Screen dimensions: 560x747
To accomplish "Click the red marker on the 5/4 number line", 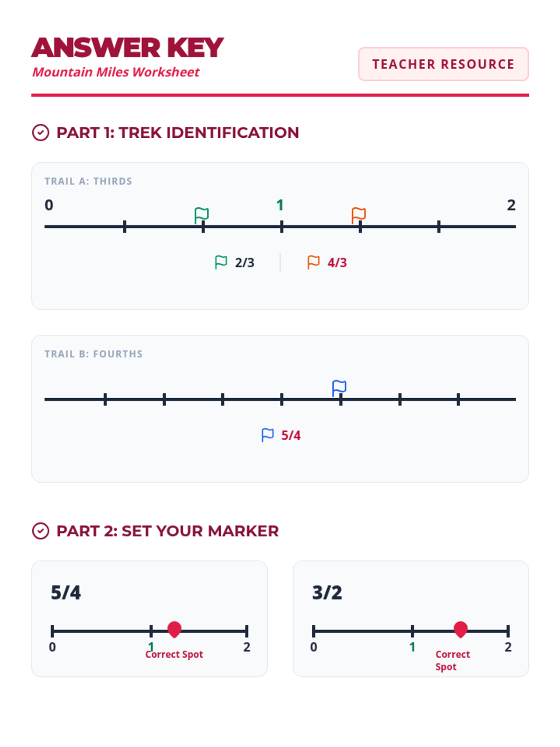I will coord(175,629).
